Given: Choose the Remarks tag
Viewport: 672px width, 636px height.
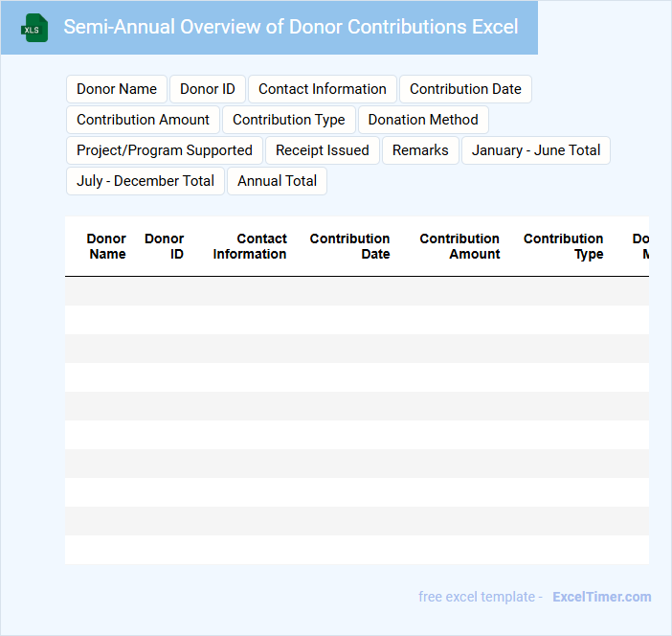Looking at the screenshot, I should pyautogui.click(x=420, y=150).
